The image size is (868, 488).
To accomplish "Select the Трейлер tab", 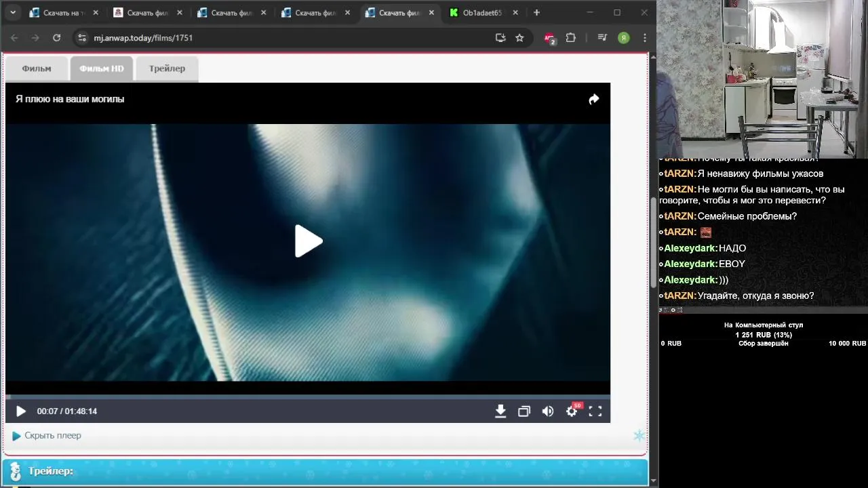I will pos(167,68).
